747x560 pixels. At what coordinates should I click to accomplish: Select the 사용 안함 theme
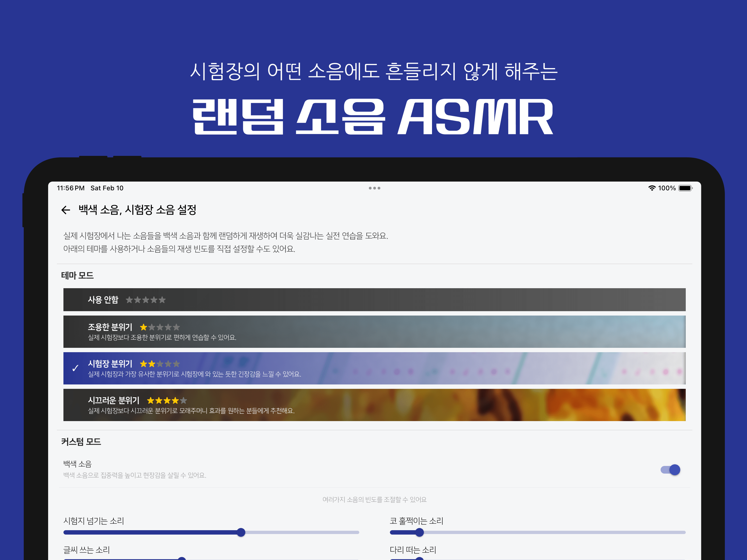click(x=375, y=300)
